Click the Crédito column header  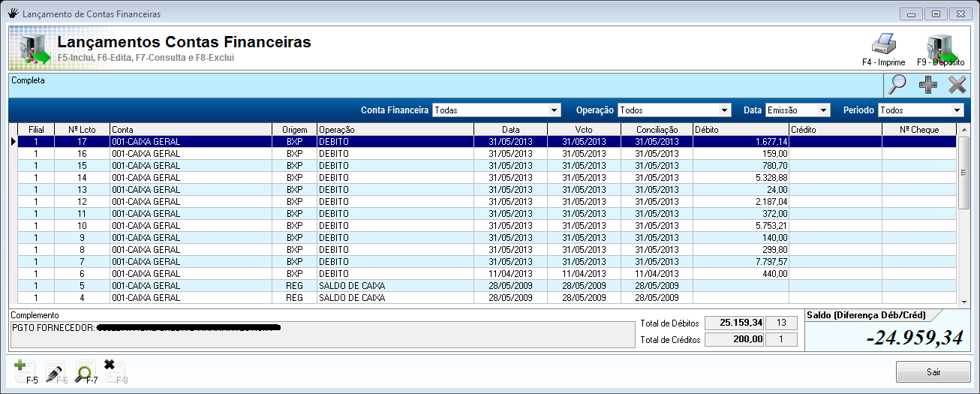click(x=835, y=129)
